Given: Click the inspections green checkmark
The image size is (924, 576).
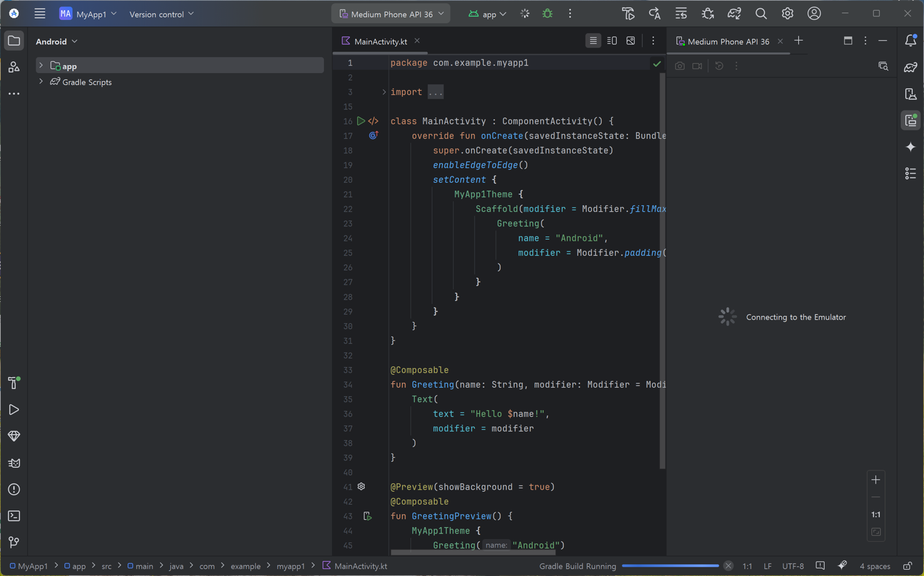Looking at the screenshot, I should click(657, 63).
